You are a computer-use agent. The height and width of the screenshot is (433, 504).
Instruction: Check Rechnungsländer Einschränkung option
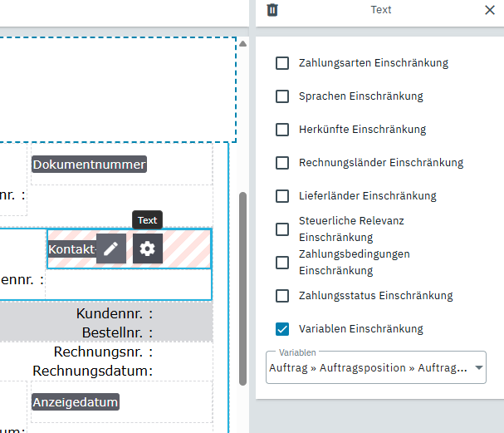(282, 163)
